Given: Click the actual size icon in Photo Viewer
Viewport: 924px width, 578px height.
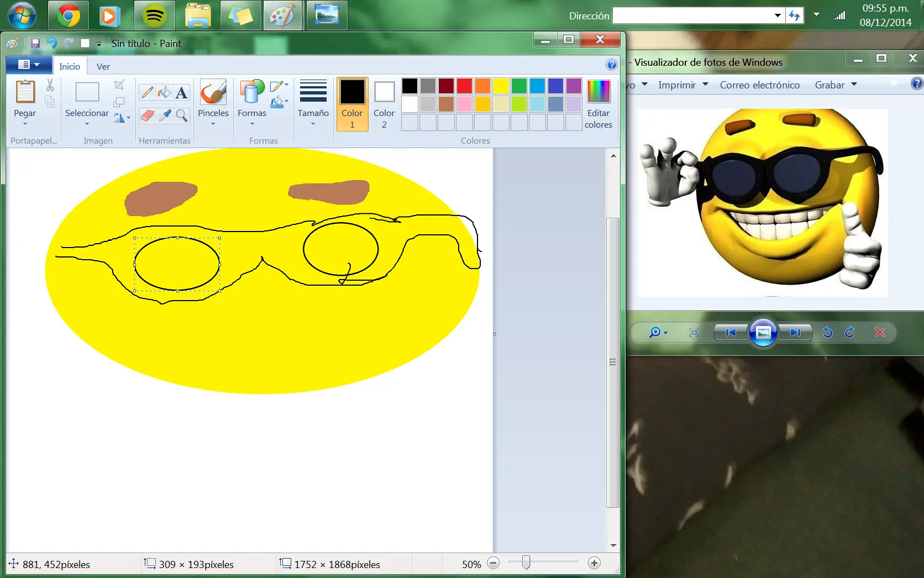Looking at the screenshot, I should coord(694,332).
